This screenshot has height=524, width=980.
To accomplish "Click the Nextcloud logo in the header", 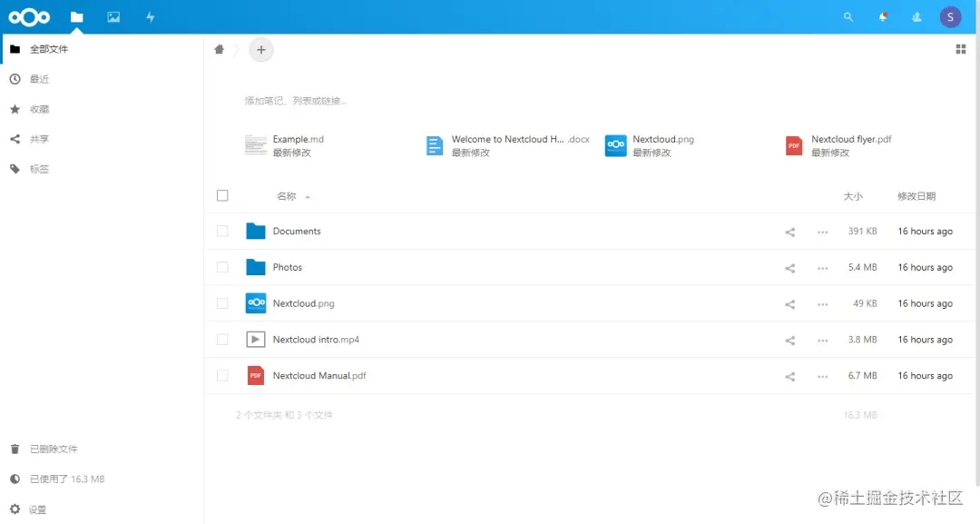I will pos(29,17).
